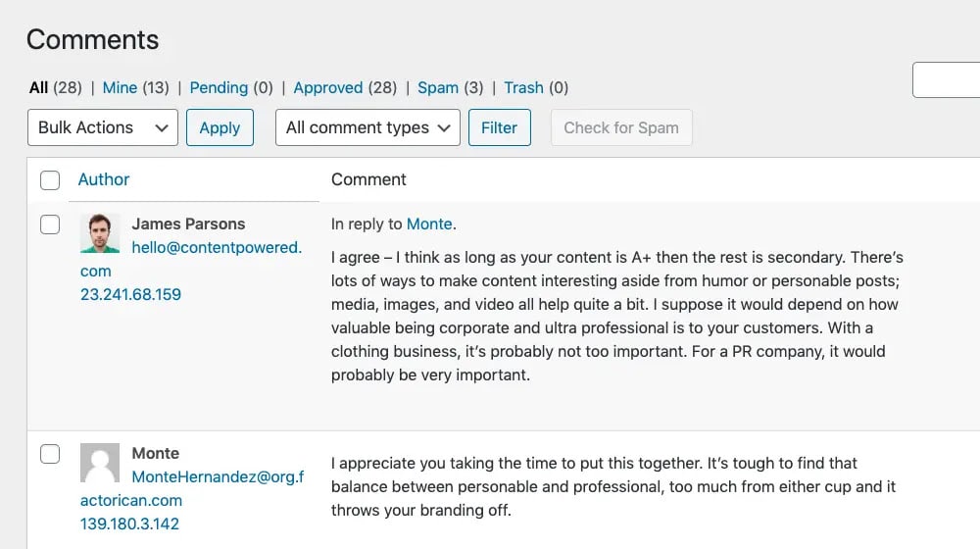Follow the Monte link in reply line
Screen dimensions: 980x549
pos(429,224)
